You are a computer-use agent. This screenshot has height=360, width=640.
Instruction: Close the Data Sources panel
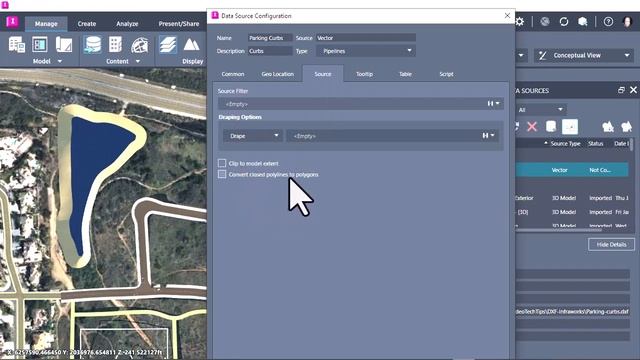coord(633,90)
